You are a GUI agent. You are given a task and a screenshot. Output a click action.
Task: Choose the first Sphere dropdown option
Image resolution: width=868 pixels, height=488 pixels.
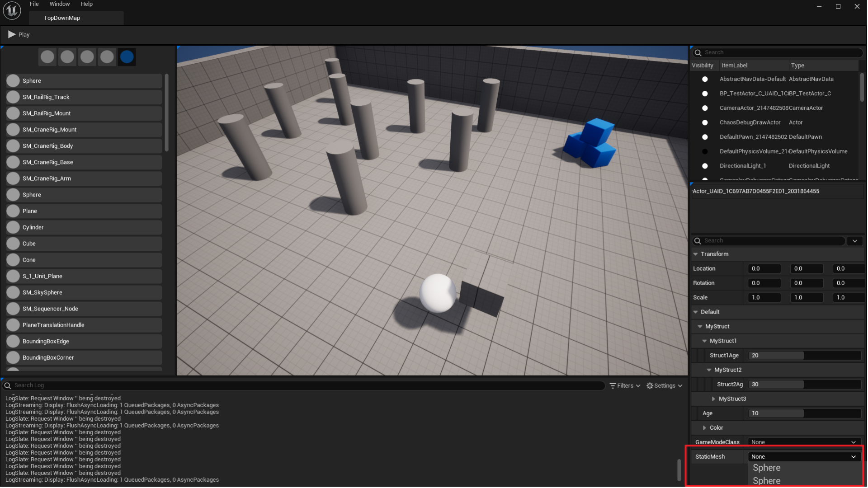tap(767, 468)
